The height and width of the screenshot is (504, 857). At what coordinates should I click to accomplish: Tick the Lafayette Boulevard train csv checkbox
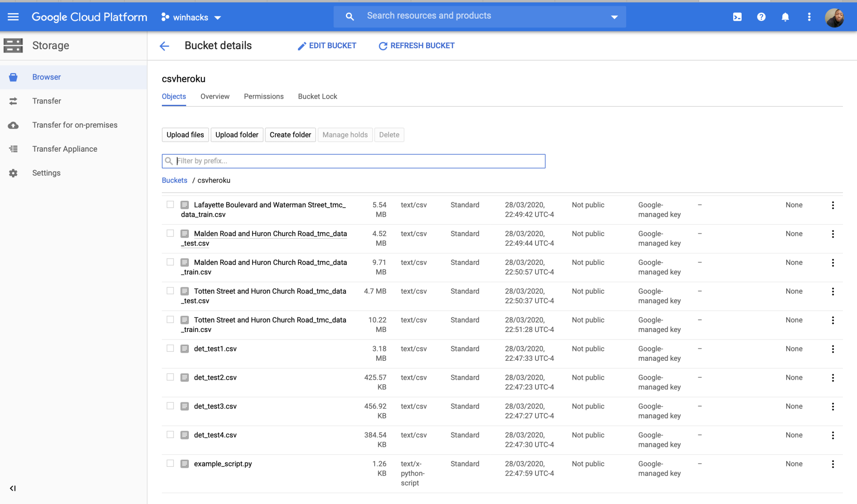click(170, 205)
